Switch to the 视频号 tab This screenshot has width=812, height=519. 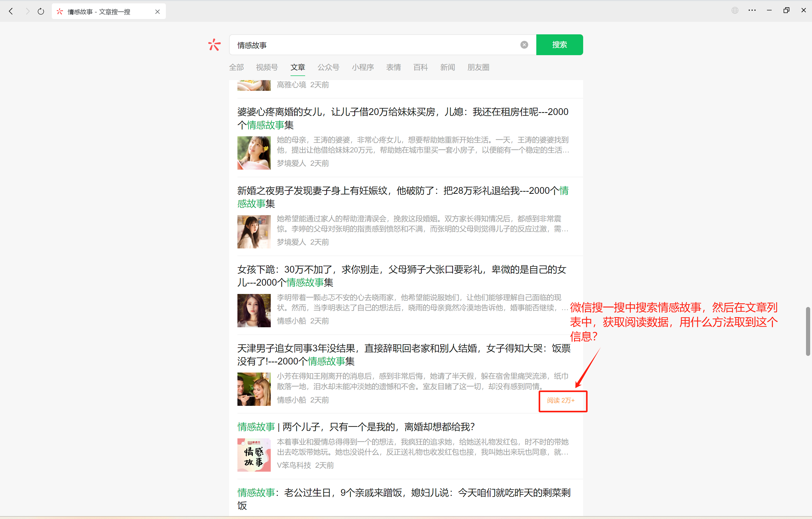tap(267, 67)
